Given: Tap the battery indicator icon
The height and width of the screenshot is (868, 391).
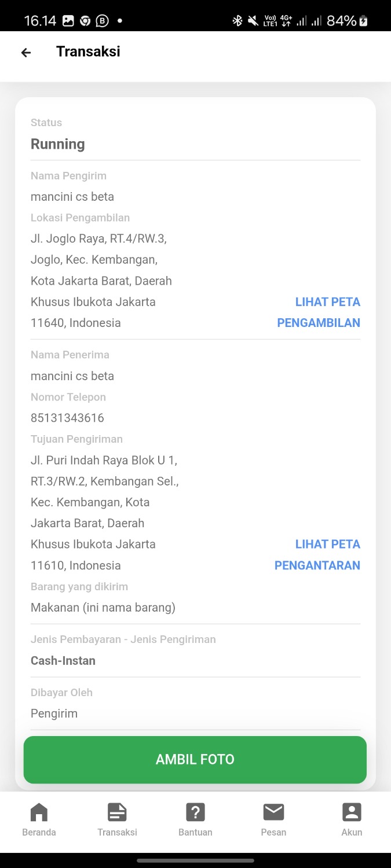Looking at the screenshot, I should pos(364,21).
